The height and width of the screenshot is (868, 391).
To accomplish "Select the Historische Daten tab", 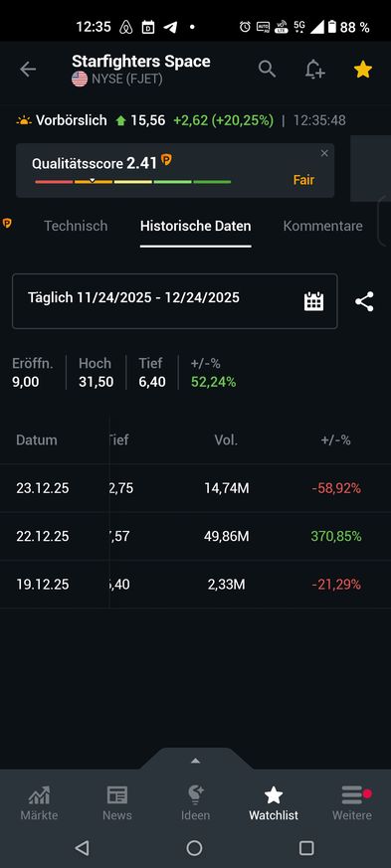I will [x=195, y=226].
